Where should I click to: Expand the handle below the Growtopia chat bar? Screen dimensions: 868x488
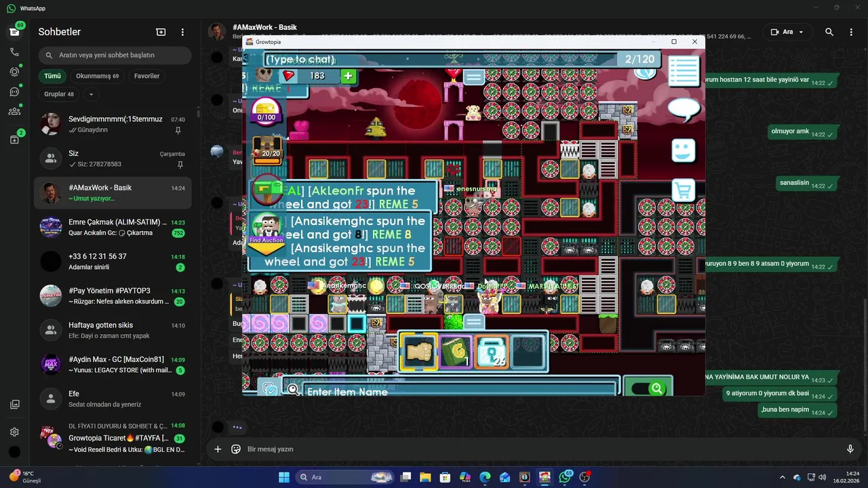tap(473, 77)
